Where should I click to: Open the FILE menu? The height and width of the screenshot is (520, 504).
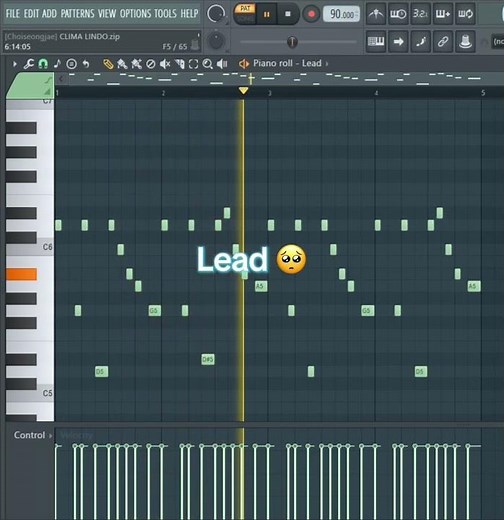click(13, 13)
